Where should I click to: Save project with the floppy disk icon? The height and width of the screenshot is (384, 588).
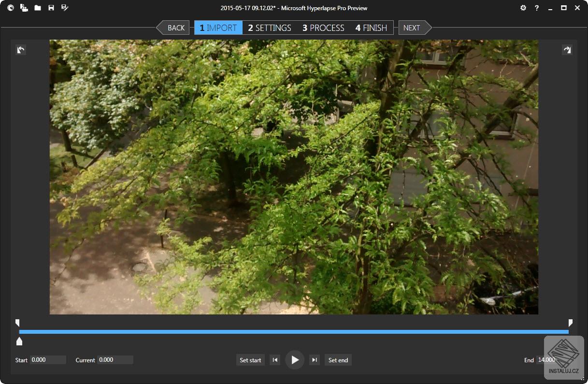51,8
